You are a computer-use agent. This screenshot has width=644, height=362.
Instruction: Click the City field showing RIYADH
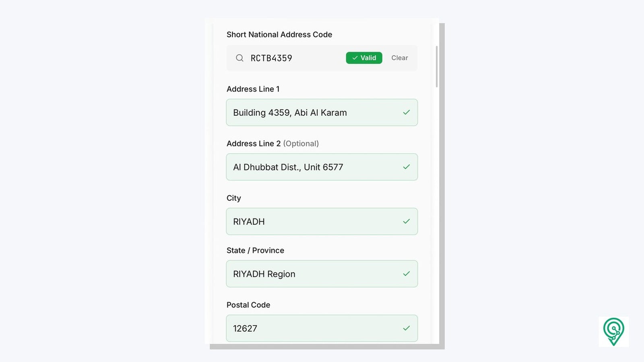[x=322, y=222]
